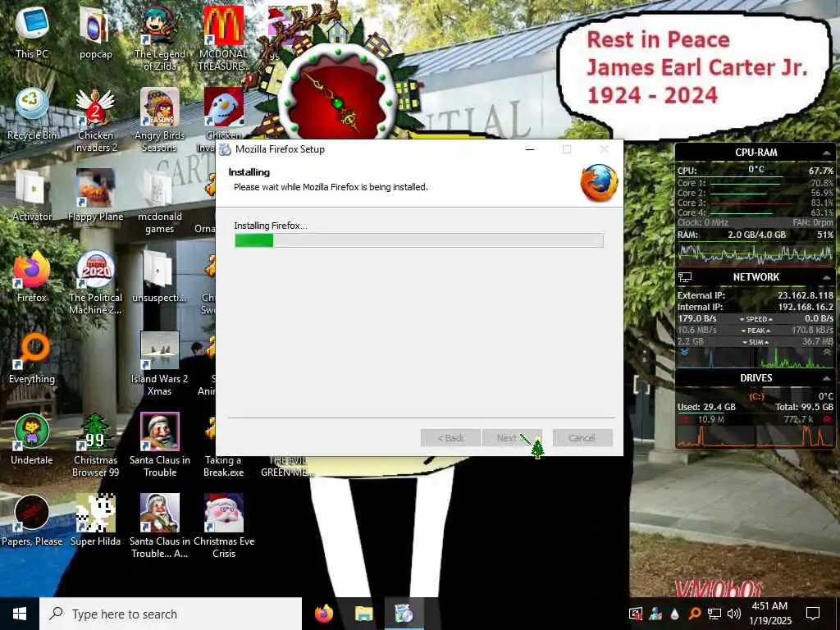This screenshot has height=630, width=840.
Task: Click the RAM usage 2.0 GB/4.0 GB text
Action: pos(756,235)
